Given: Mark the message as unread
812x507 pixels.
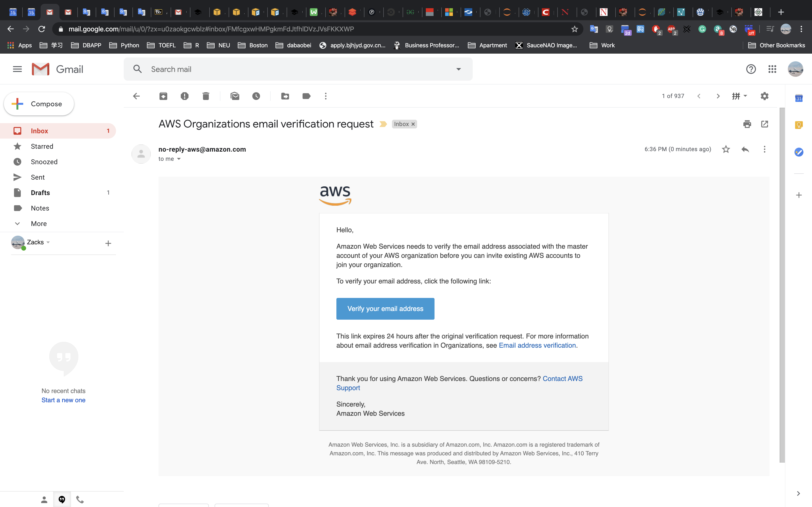Looking at the screenshot, I should pyautogui.click(x=235, y=96).
